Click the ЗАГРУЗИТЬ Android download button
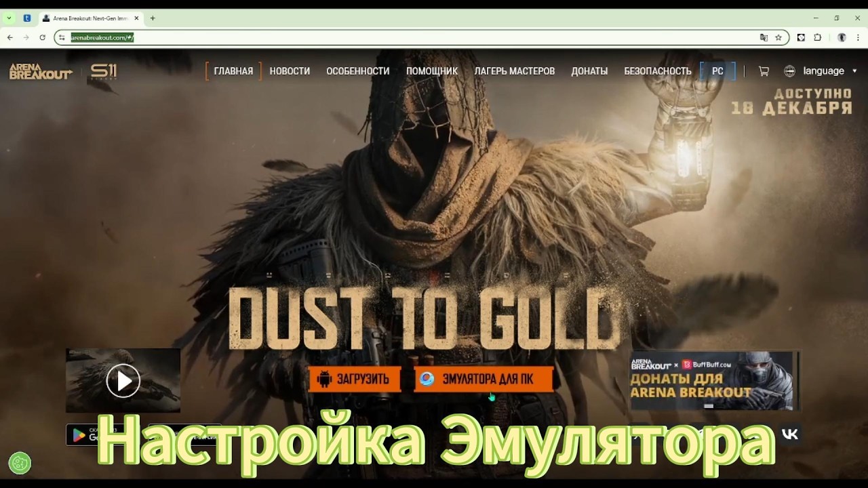 (x=355, y=380)
